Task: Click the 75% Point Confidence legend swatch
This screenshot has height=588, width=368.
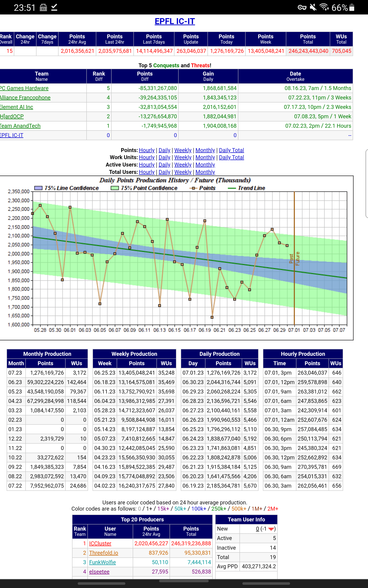Action: (x=115, y=188)
